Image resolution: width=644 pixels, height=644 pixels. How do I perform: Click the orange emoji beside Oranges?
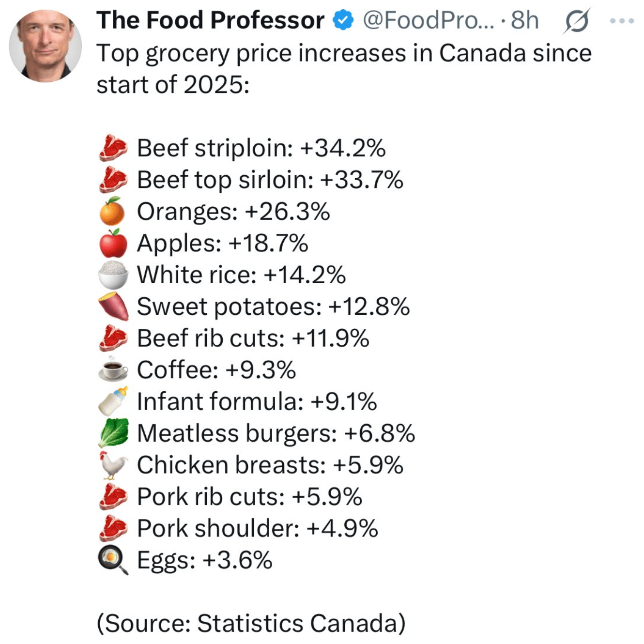112,211
